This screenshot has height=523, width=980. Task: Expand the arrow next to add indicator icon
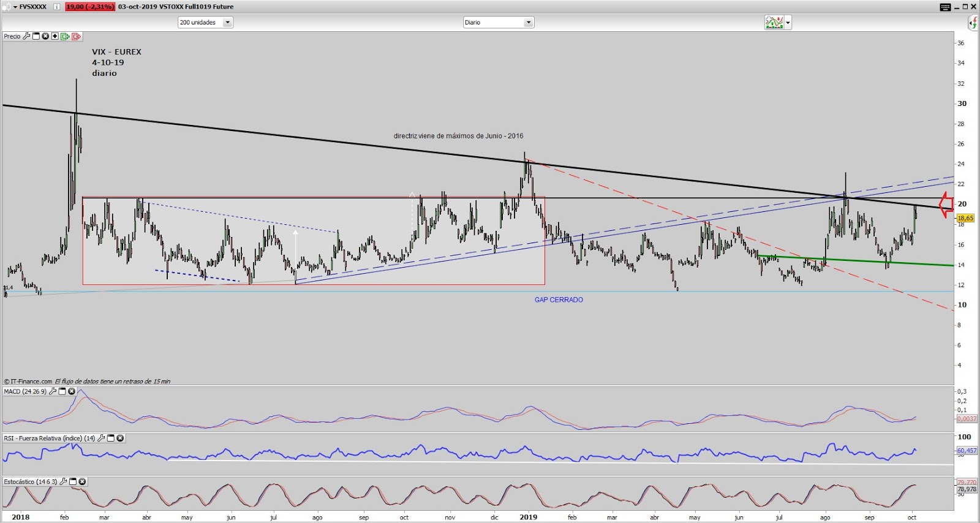pyautogui.click(x=788, y=23)
